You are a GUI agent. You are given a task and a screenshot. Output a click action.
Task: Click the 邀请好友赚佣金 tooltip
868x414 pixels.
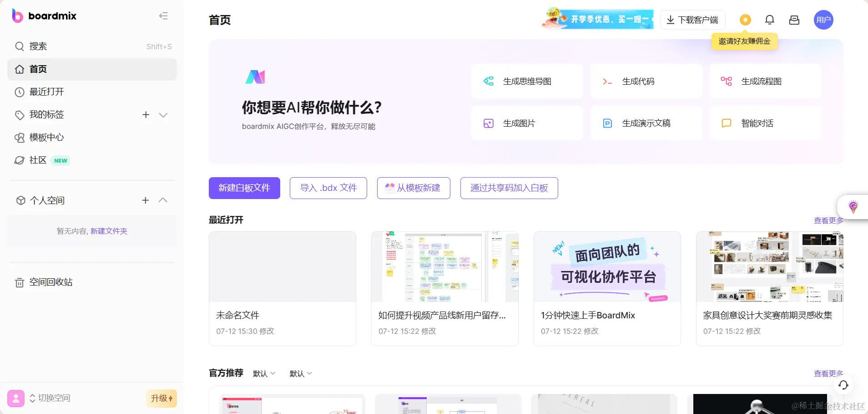pos(745,41)
